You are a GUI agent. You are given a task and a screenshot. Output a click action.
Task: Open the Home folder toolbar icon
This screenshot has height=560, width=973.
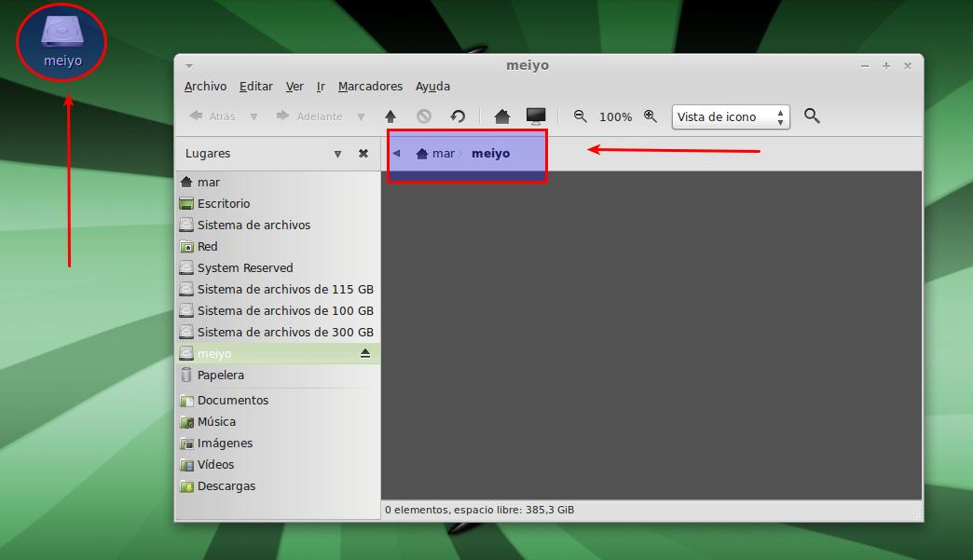pyautogui.click(x=502, y=116)
